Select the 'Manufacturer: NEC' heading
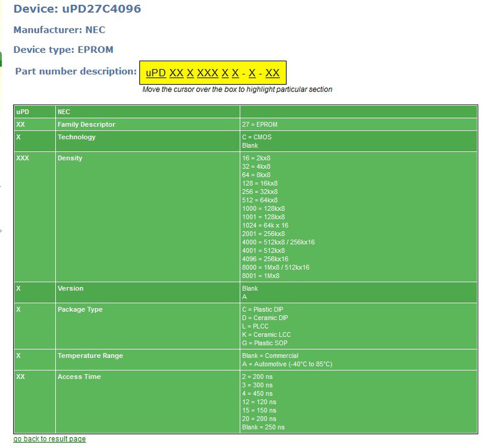This screenshot has width=489, height=448. tap(59, 30)
